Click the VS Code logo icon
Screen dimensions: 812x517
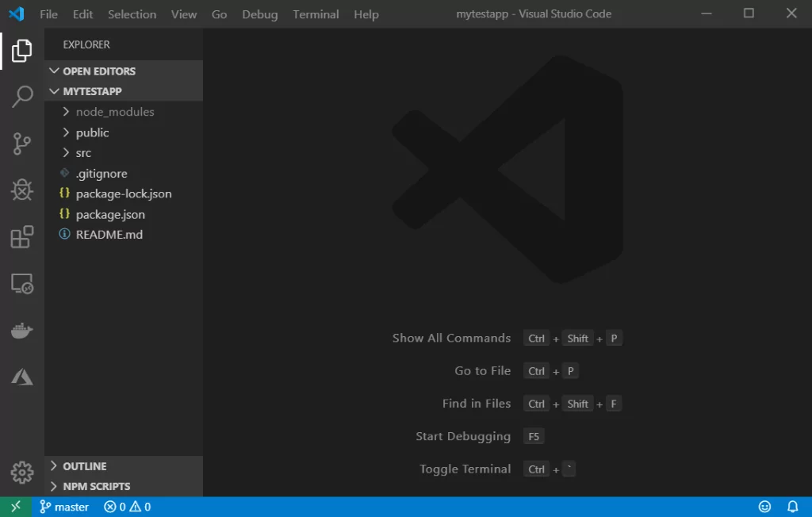click(16, 14)
